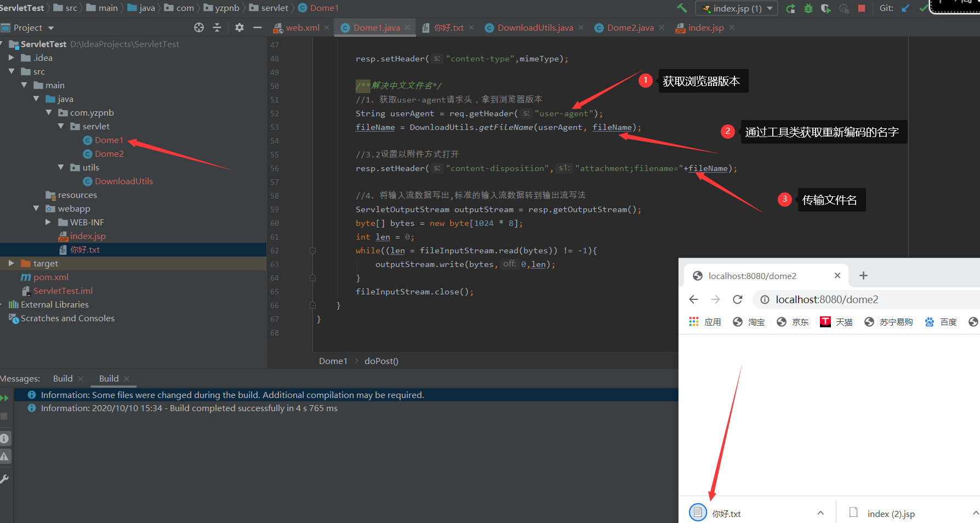Close the index.jsp editor tab
Image resolution: width=980 pixels, height=523 pixels.
point(732,27)
